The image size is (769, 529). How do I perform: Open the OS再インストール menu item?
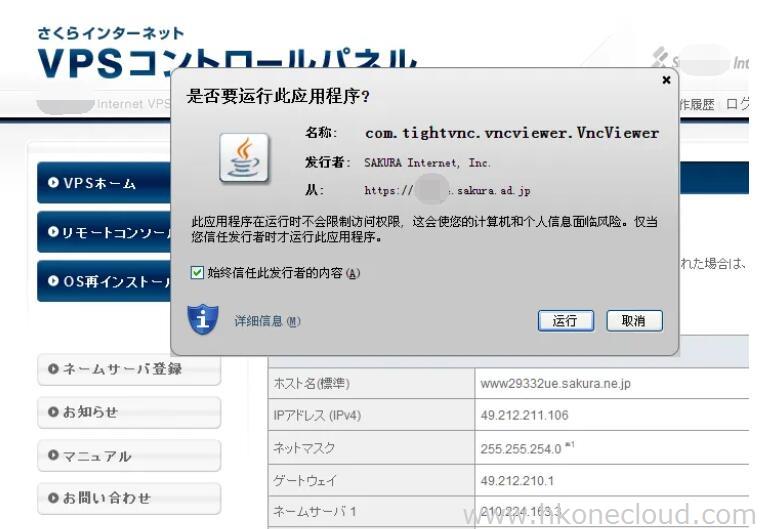[x=104, y=281]
